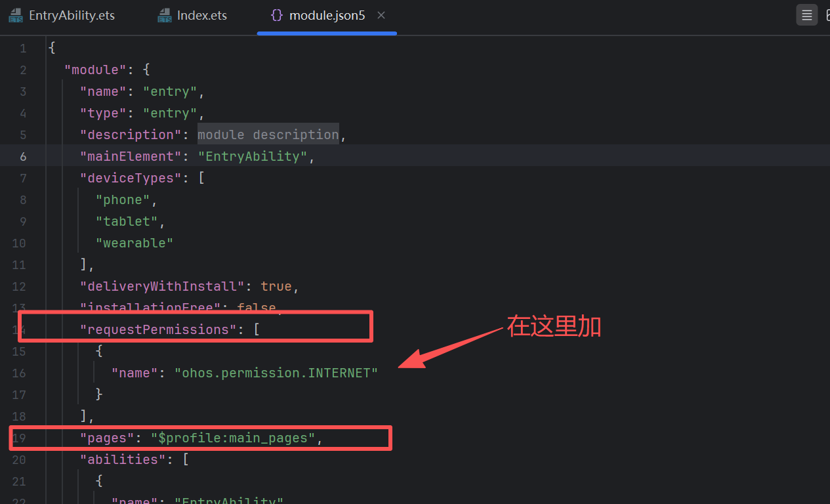Click the "name" key on line 16

pyautogui.click(x=135, y=373)
